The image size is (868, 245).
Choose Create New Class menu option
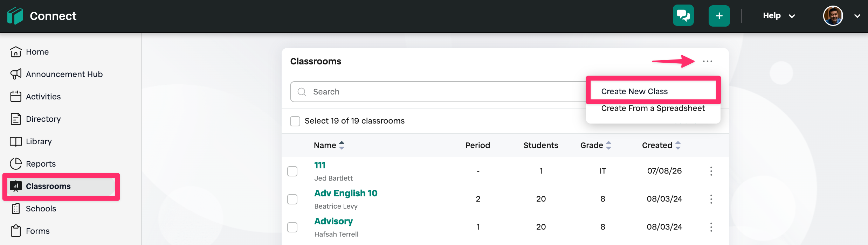coord(634,91)
